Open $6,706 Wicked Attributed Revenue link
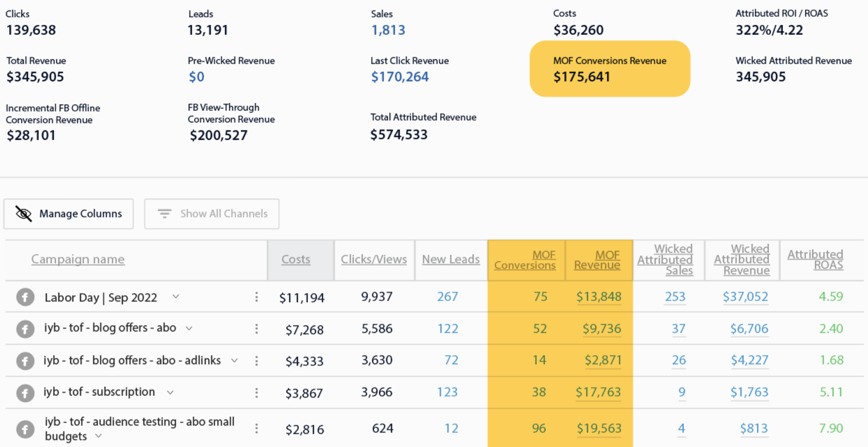The width and height of the screenshot is (868, 447). pos(749,329)
